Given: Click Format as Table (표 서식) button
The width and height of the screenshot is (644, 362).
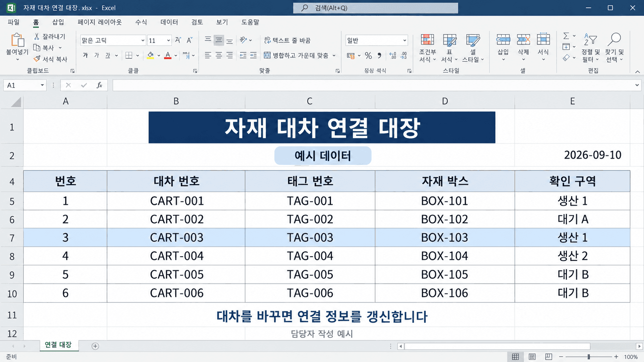Looking at the screenshot, I should click(x=449, y=48).
